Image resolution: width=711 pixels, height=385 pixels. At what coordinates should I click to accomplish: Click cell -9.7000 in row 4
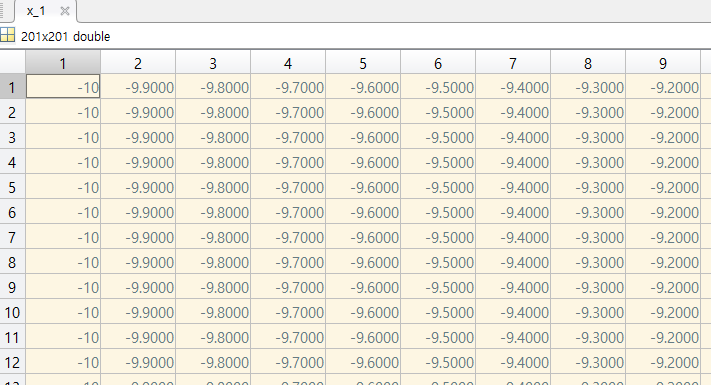pos(288,161)
